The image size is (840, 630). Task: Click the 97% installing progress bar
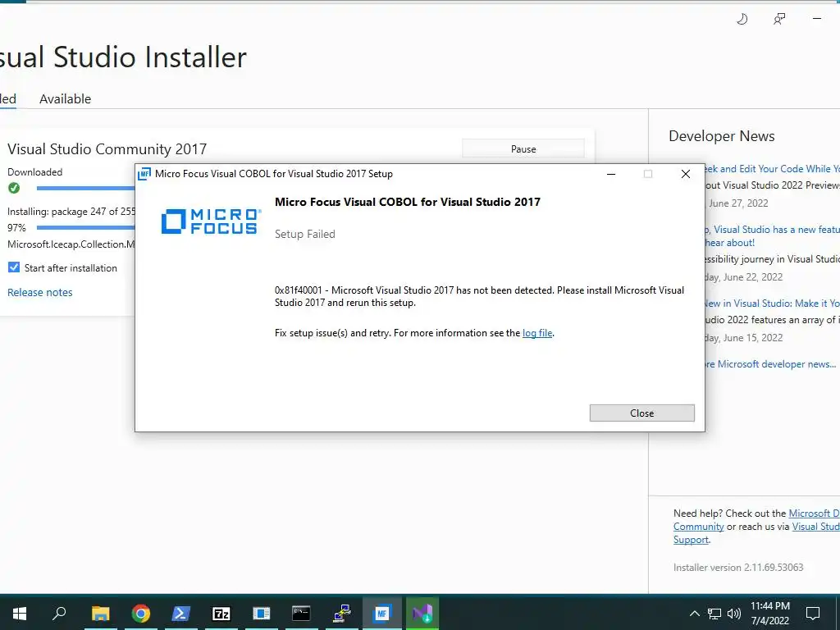pos(85,228)
